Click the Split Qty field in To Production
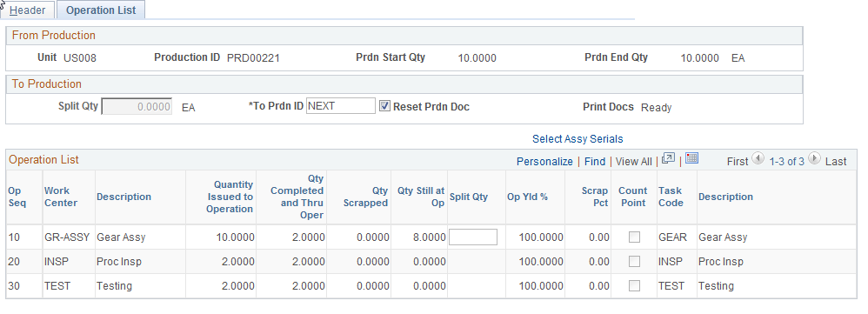 (x=137, y=106)
